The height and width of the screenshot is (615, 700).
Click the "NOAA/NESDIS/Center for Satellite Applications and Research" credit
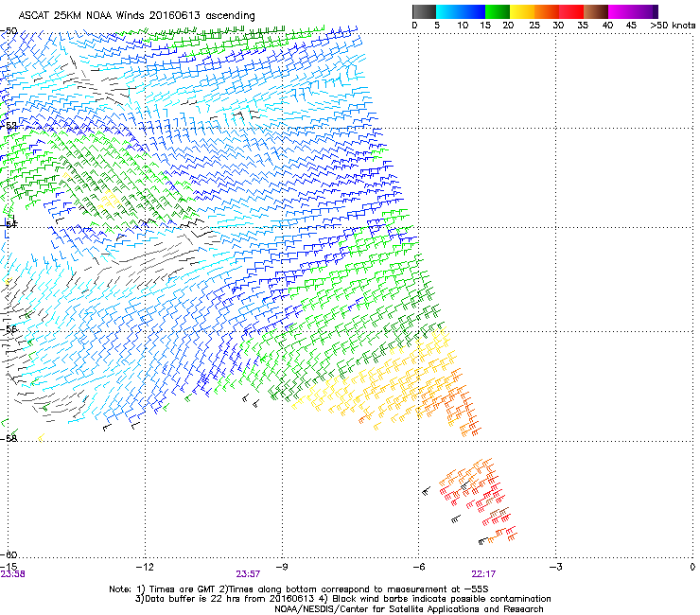[409, 609]
